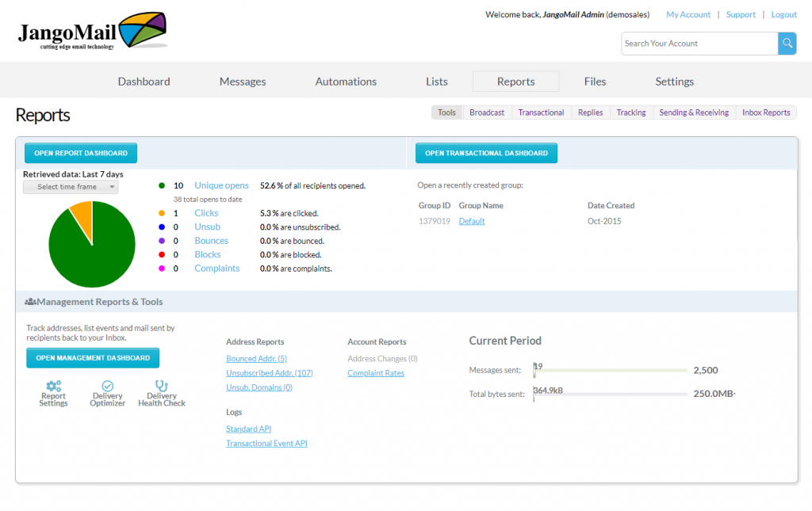The width and height of the screenshot is (812, 511).
Task: Open the Lists menu
Action: click(x=437, y=82)
